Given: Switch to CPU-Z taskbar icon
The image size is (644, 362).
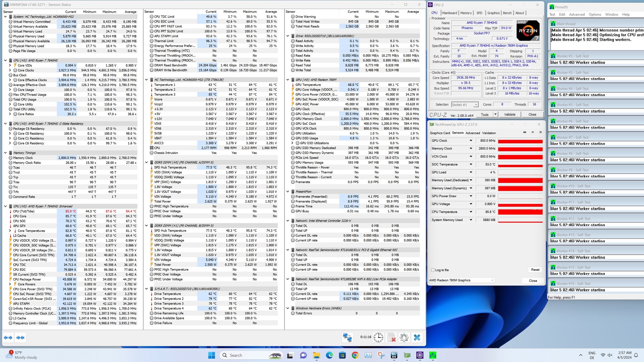Looking at the screenshot, I should [x=420, y=355].
